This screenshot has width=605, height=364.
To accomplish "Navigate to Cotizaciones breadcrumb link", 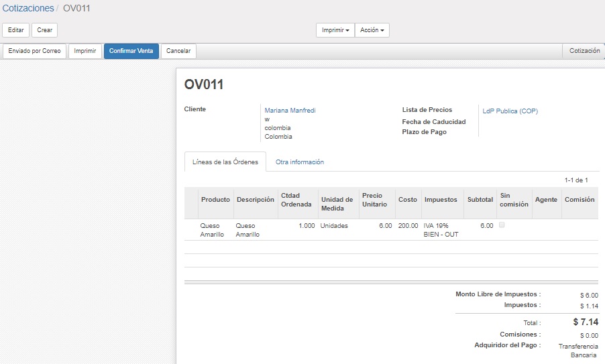I will (28, 9).
